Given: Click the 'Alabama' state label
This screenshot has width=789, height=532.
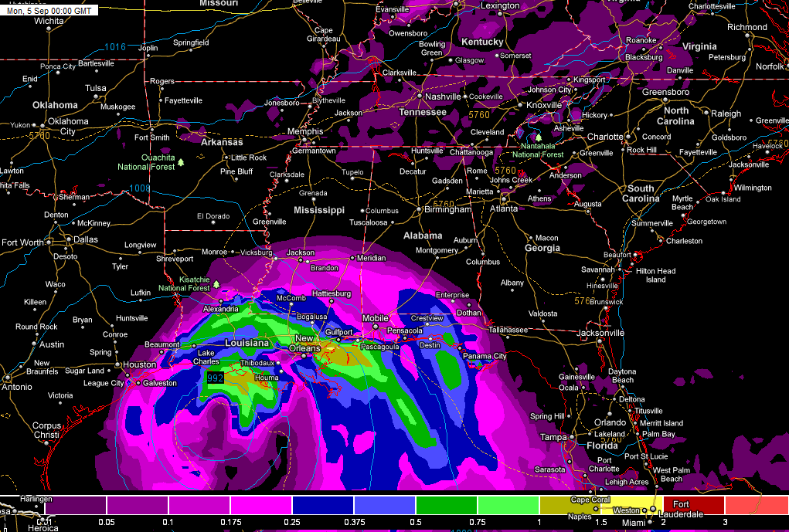Looking at the screenshot, I should pos(423,236).
